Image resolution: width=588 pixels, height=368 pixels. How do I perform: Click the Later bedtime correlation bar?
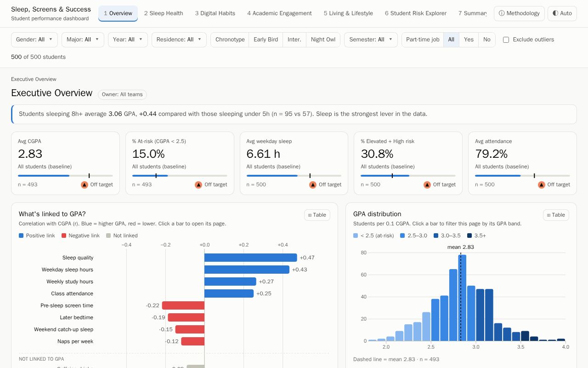pyautogui.click(x=186, y=317)
